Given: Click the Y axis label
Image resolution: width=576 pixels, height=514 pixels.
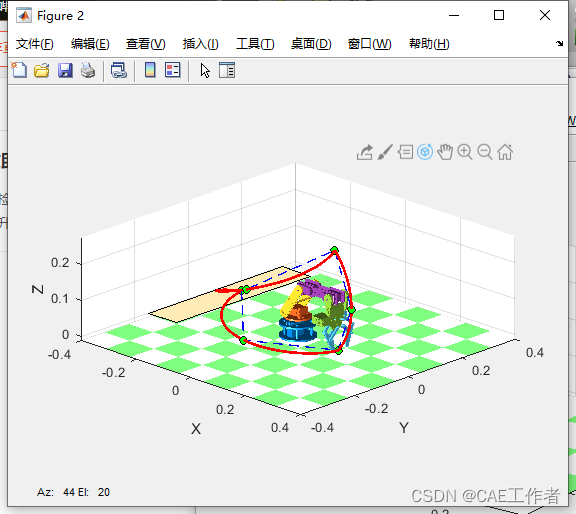Looking at the screenshot, I should pyautogui.click(x=404, y=428).
